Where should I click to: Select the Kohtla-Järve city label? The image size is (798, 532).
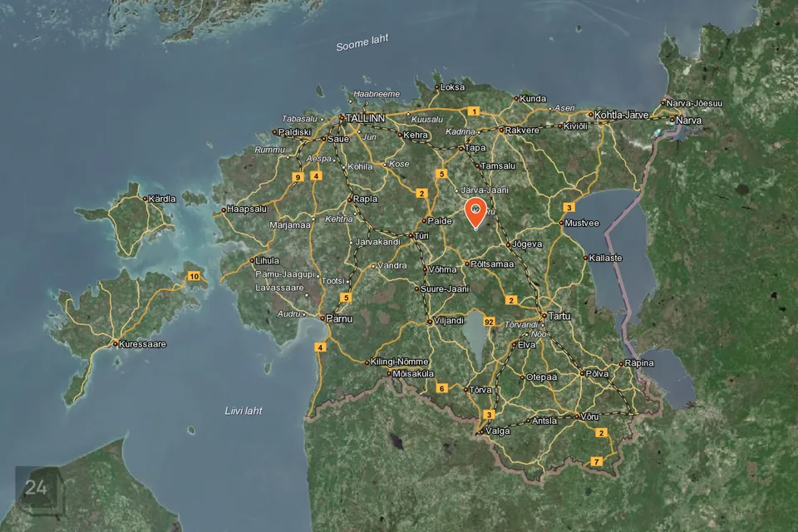point(622,115)
